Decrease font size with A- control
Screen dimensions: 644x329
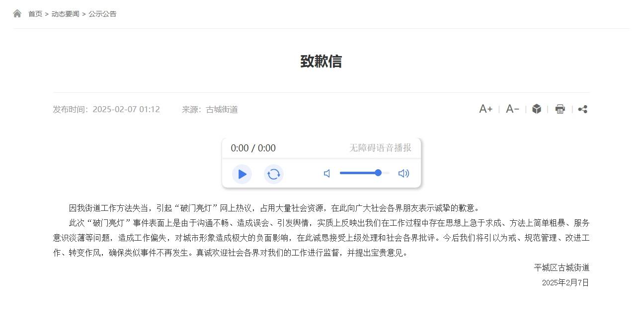click(x=511, y=109)
